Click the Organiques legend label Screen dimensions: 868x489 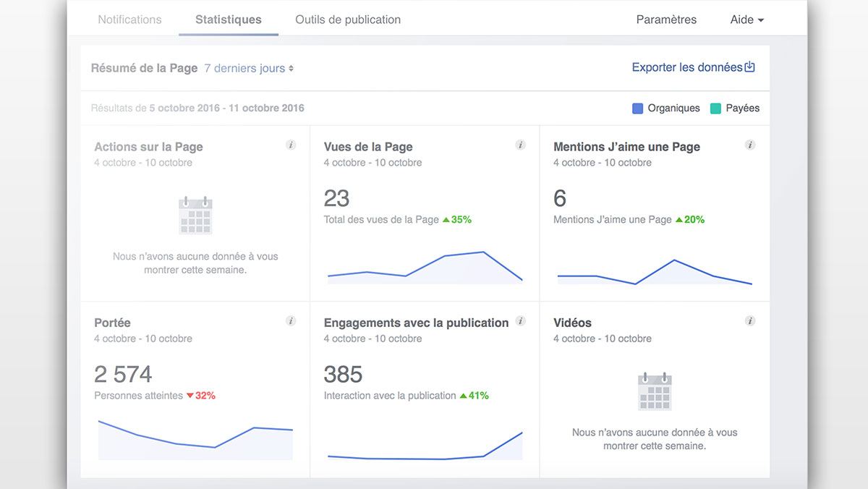(673, 108)
